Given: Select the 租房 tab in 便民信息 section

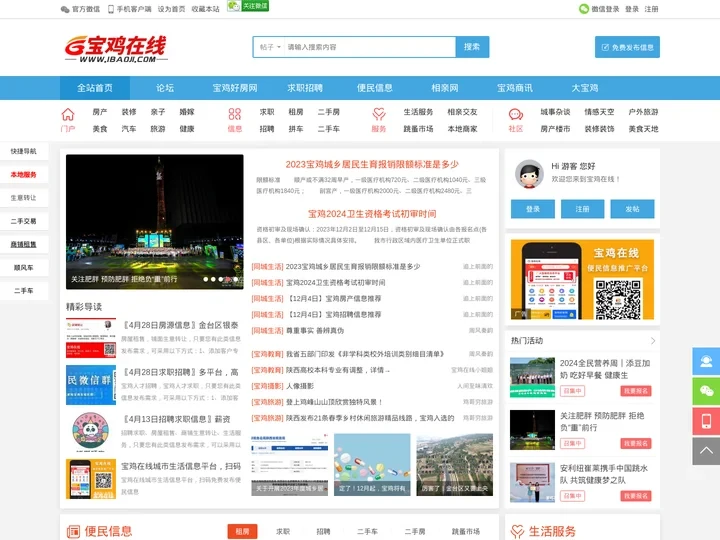Looking at the screenshot, I should tap(242, 531).
